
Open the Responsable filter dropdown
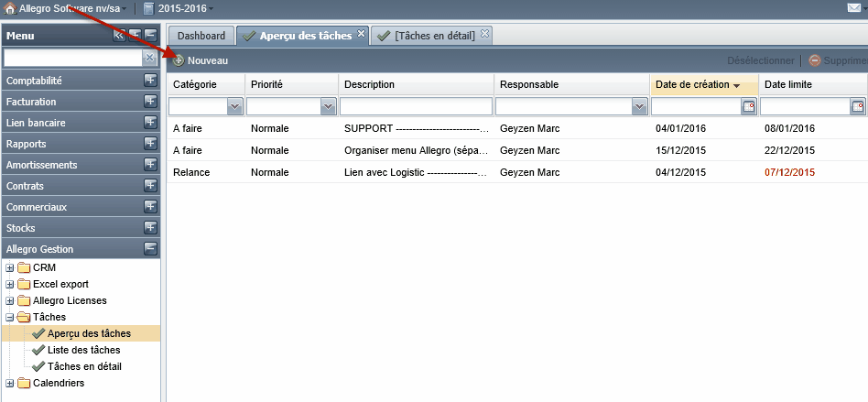click(640, 107)
